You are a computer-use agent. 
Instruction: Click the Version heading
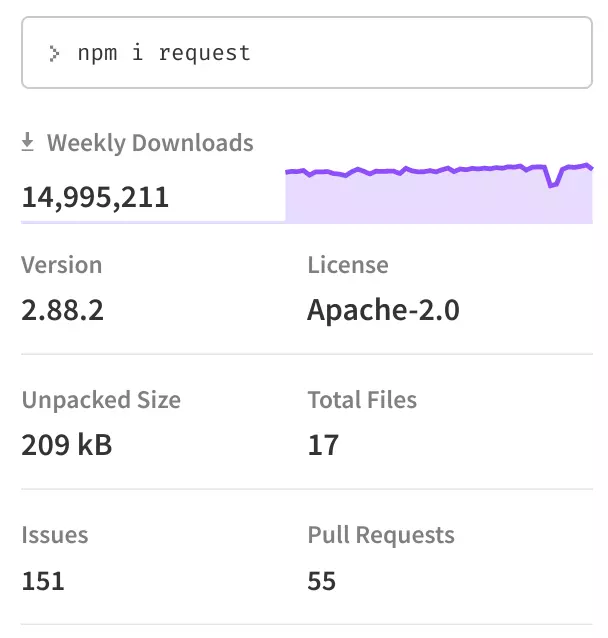pos(62,265)
